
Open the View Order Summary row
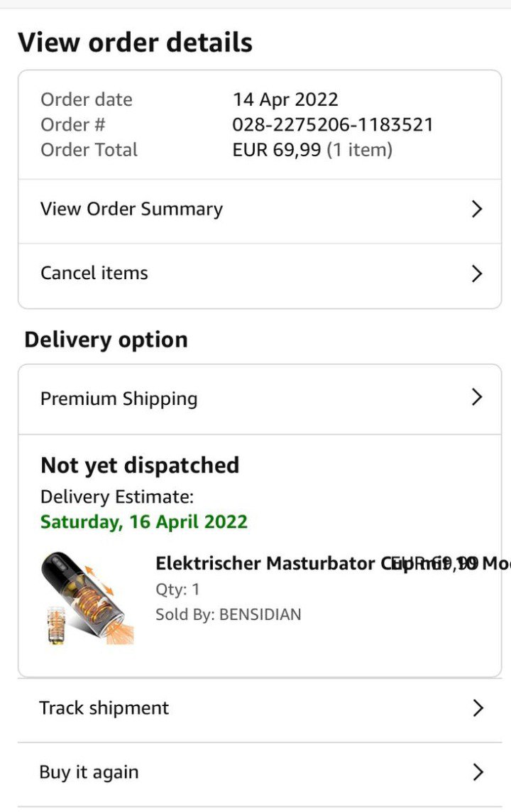point(131,210)
